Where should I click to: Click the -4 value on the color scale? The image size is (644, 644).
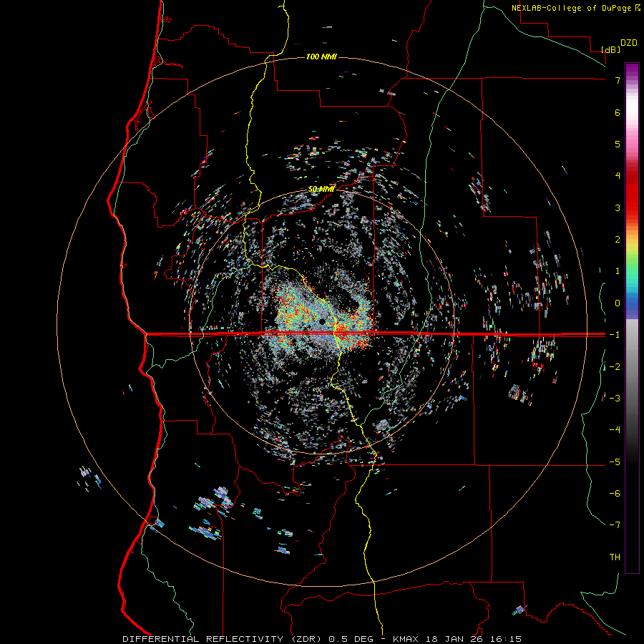click(615, 430)
